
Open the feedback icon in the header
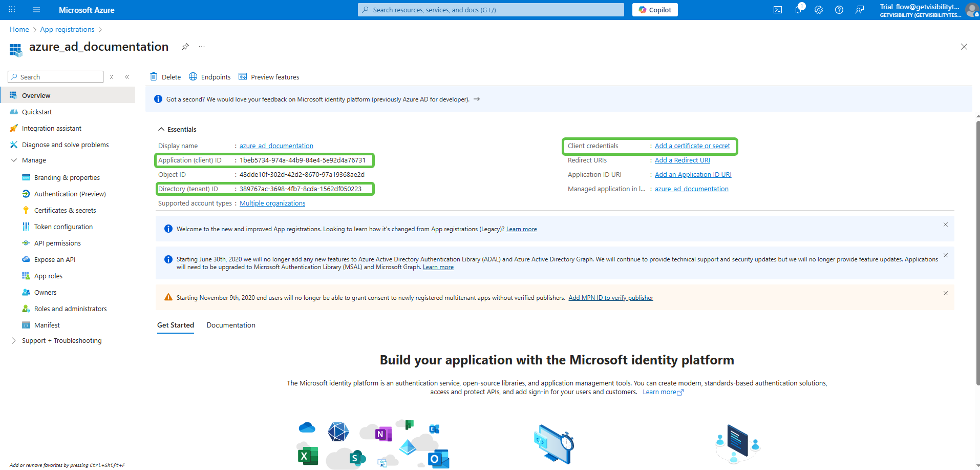[859, 10]
